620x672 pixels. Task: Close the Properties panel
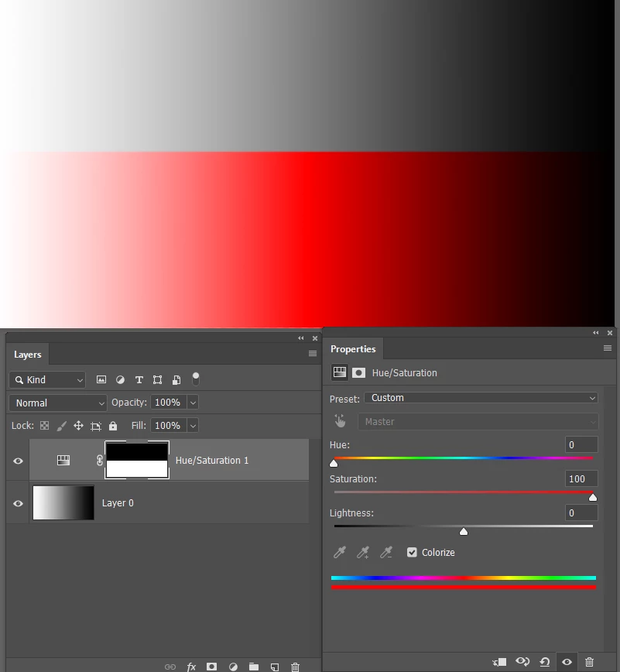click(x=610, y=333)
